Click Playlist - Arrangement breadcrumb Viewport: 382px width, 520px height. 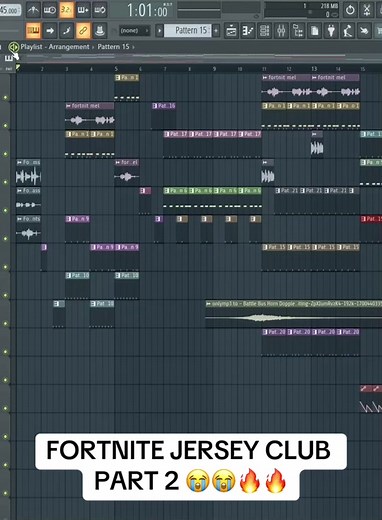[x=55, y=47]
